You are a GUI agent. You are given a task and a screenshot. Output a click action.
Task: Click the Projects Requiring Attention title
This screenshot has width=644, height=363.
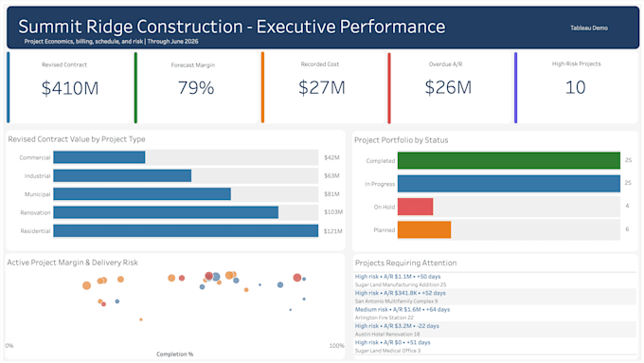tap(405, 263)
